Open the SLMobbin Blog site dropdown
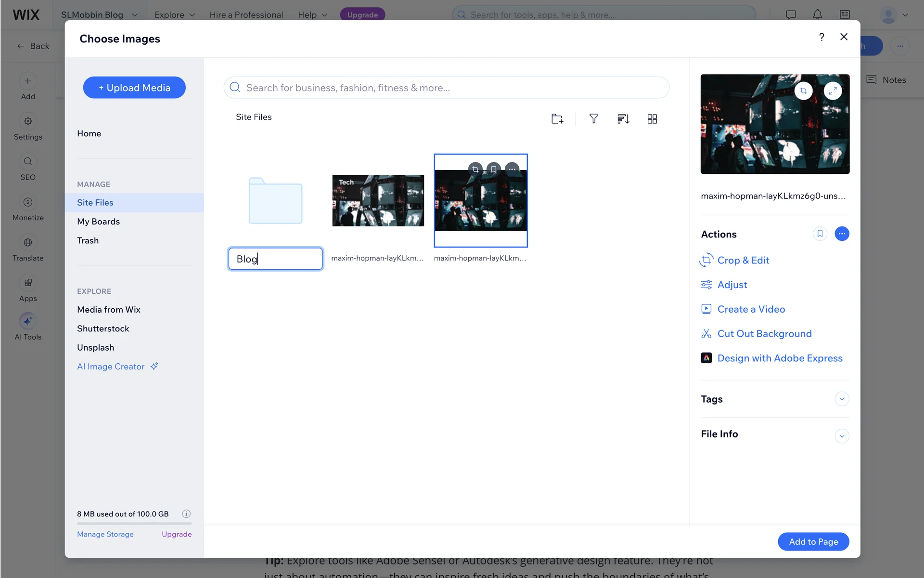 pos(99,14)
